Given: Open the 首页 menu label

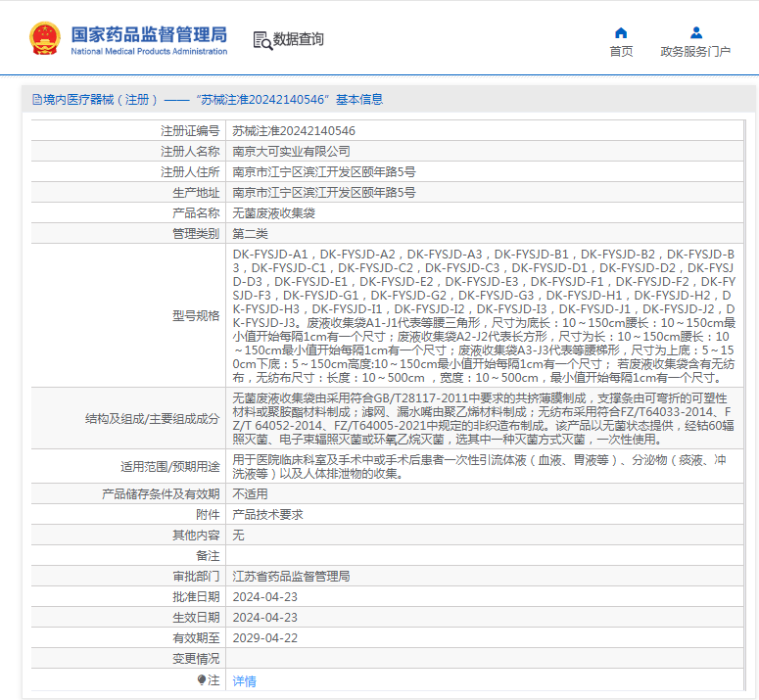Looking at the screenshot, I should point(621,51).
